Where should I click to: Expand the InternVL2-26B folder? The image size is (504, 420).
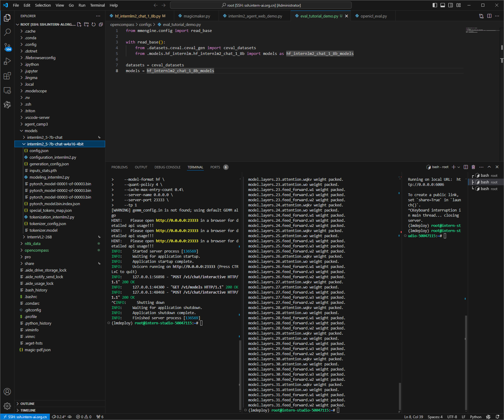(60, 237)
